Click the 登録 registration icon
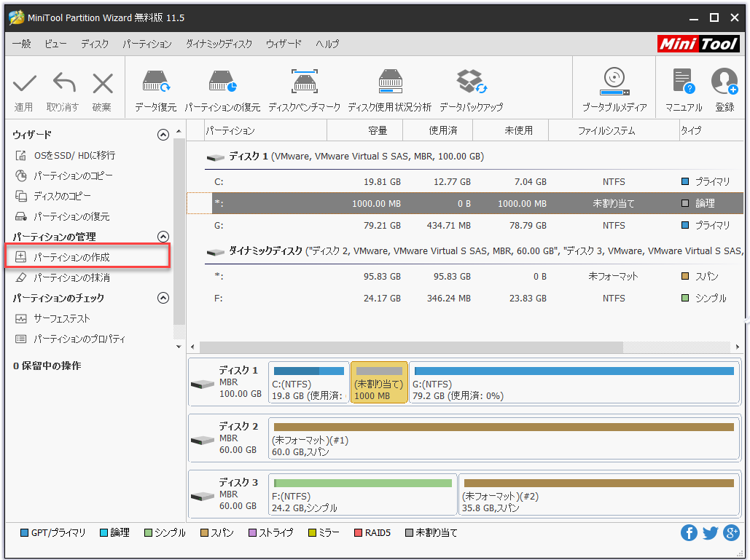Image resolution: width=750 pixels, height=560 pixels. 724,87
